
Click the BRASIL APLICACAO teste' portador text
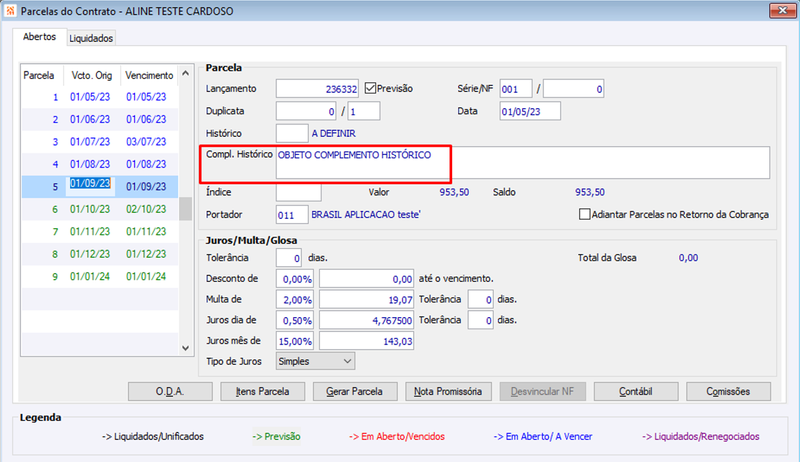(366, 215)
